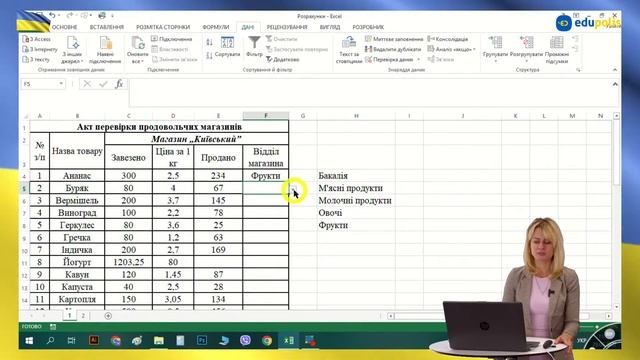Open the Структура dialog launcher

tap(578, 70)
